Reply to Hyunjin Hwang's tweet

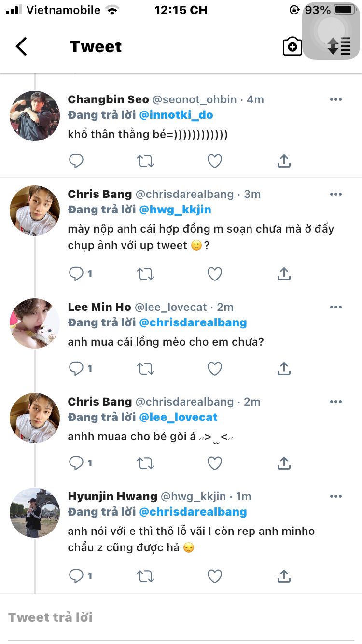(x=76, y=576)
